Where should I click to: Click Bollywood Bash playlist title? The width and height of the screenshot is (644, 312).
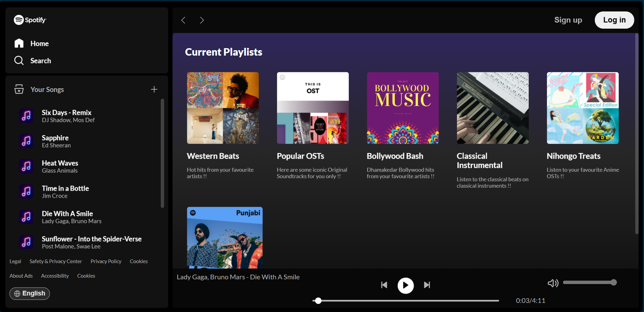click(395, 156)
